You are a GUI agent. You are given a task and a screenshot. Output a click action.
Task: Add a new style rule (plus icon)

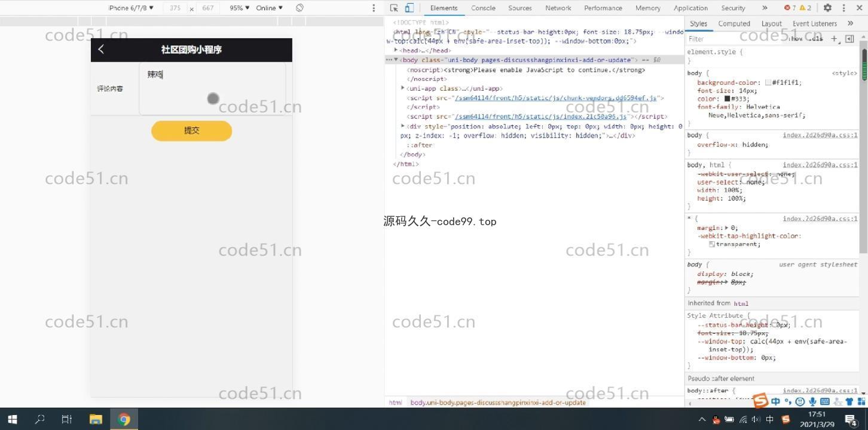834,39
